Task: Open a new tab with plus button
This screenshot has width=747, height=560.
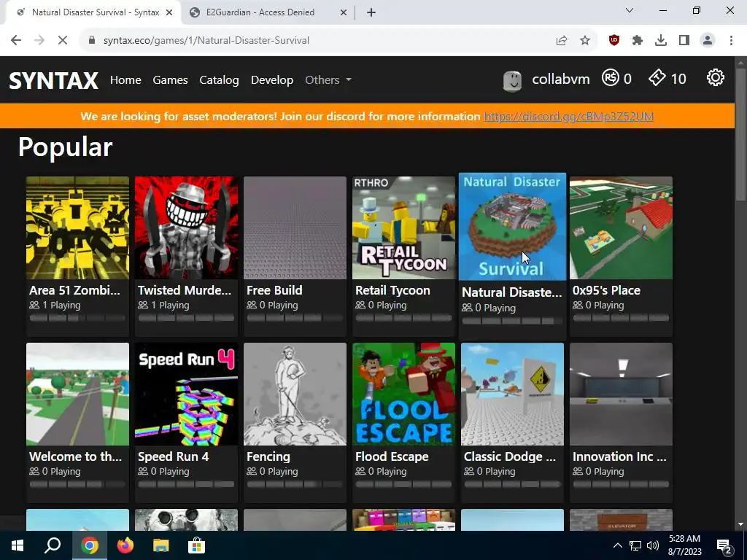Action: [x=371, y=12]
